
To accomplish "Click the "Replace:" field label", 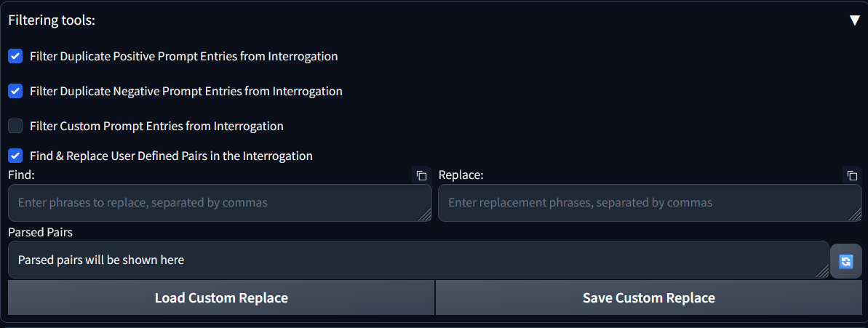I will click(461, 175).
